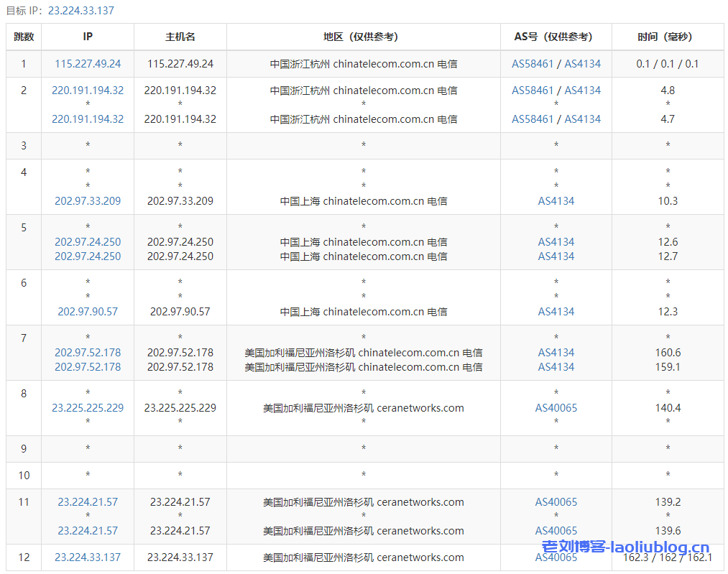Open the AS40065 link in hop 12
The image size is (728, 574).
(x=556, y=557)
